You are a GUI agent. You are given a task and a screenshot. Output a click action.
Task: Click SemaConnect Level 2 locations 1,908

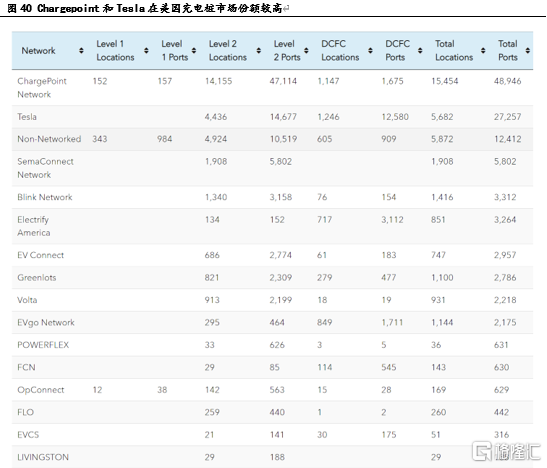click(x=216, y=161)
